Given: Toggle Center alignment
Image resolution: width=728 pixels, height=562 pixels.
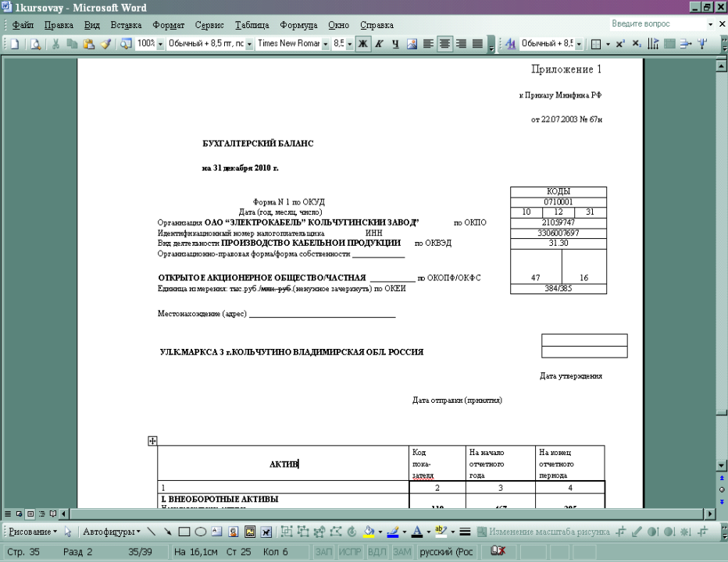Looking at the screenshot, I should tap(444, 44).
